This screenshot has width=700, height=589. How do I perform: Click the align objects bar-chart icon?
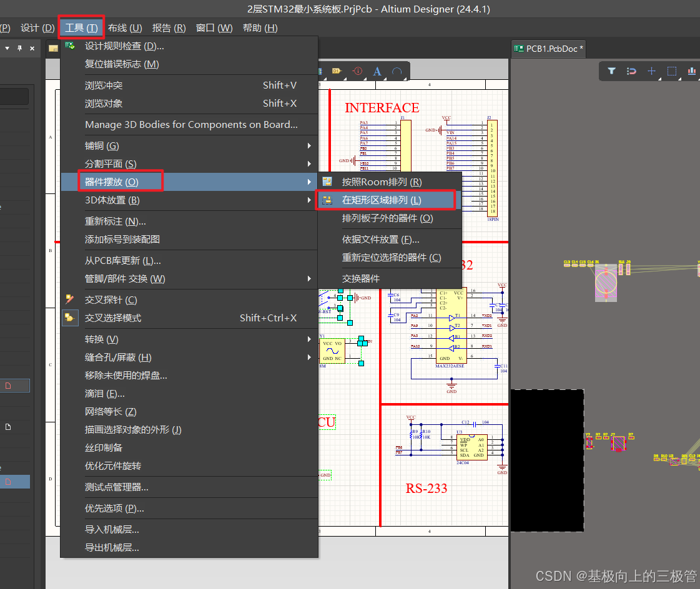692,71
